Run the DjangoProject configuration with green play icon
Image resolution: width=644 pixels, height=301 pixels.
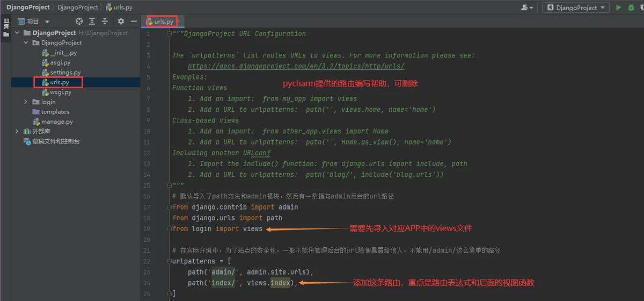click(619, 8)
